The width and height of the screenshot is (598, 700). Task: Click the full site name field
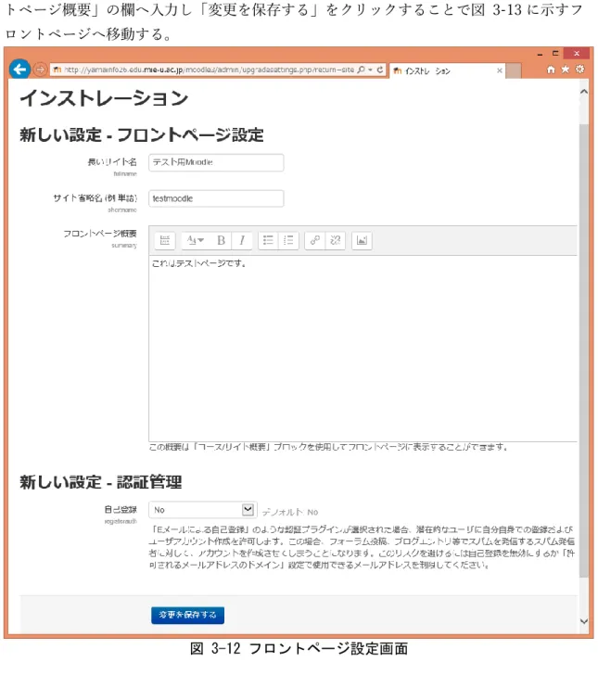pos(216,162)
